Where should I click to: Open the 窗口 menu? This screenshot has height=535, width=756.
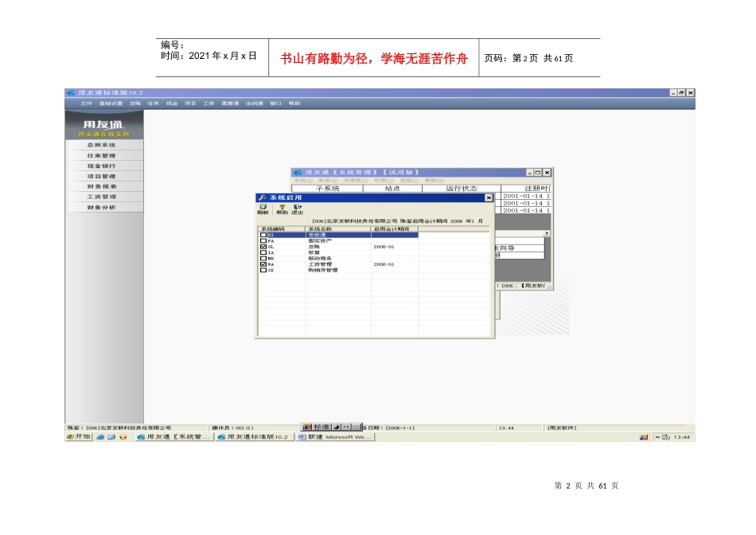pos(276,103)
